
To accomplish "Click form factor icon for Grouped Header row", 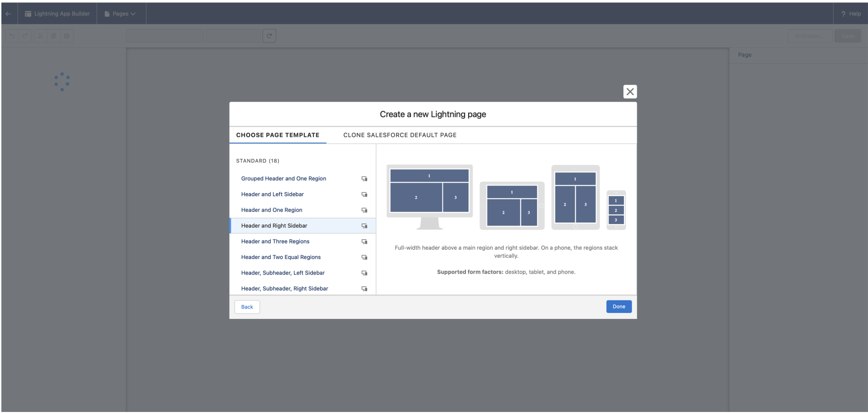I will pos(364,179).
